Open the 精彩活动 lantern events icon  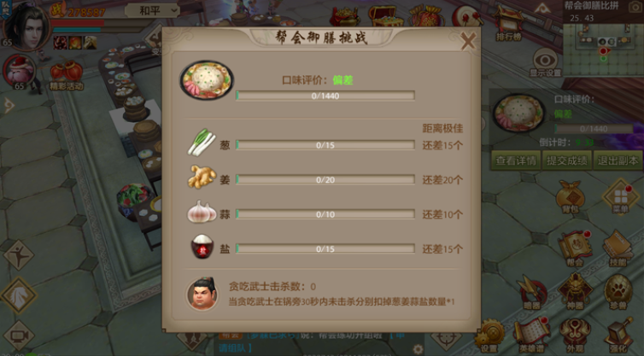click(66, 76)
